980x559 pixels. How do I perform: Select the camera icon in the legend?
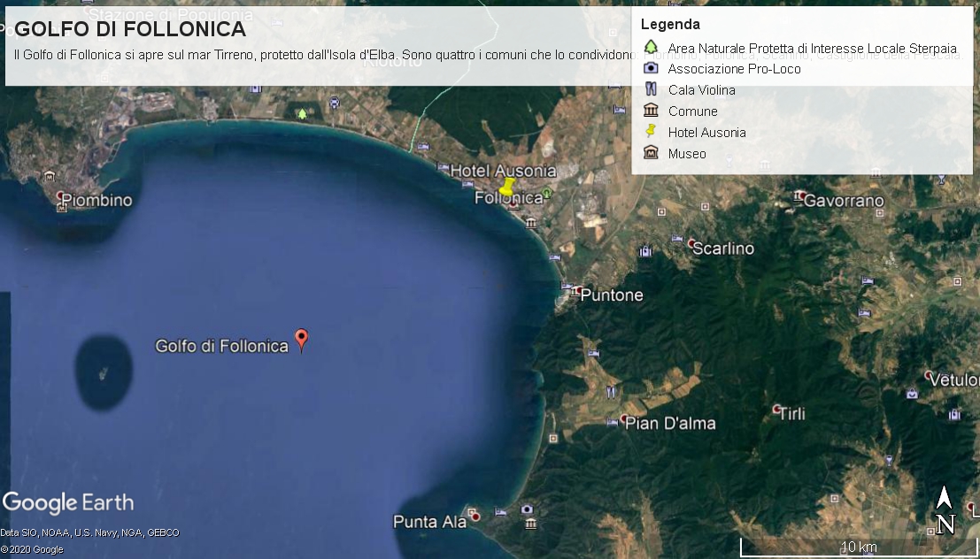click(x=652, y=68)
